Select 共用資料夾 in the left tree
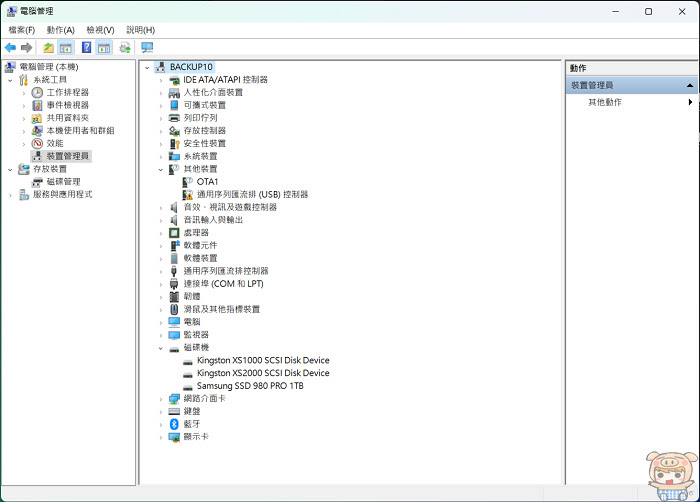Viewport: 700px width, 502px height. (x=68, y=118)
